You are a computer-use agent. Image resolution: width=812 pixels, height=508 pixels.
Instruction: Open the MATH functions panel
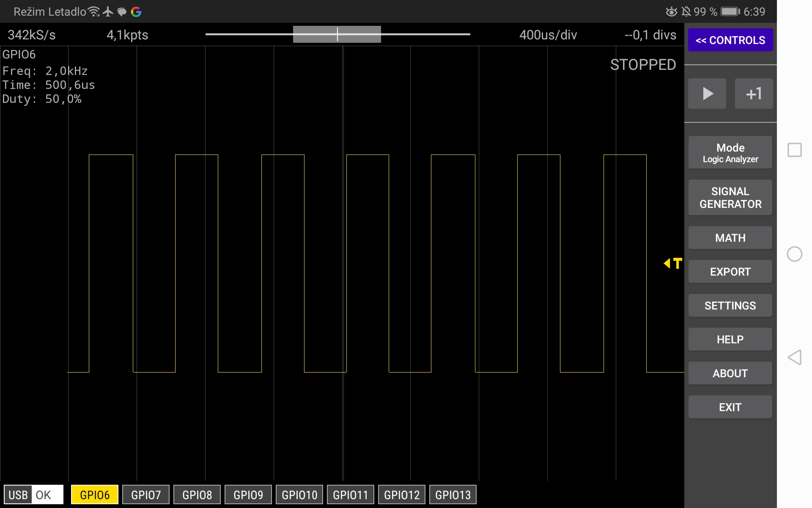(730, 237)
